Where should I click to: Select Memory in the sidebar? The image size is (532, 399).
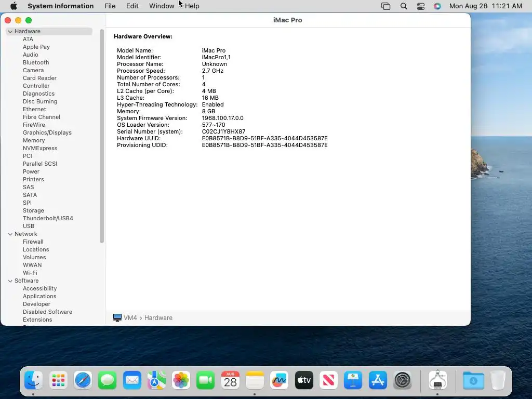click(x=34, y=140)
